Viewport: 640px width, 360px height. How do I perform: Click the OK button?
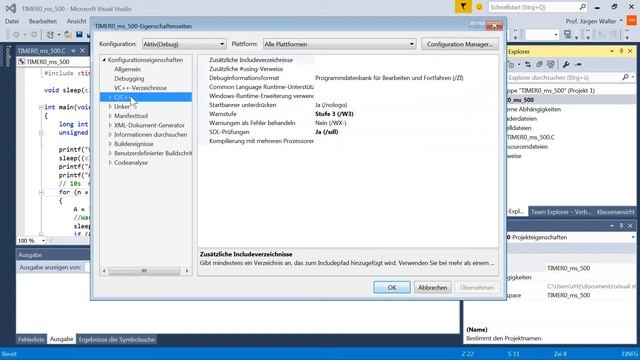click(x=392, y=287)
